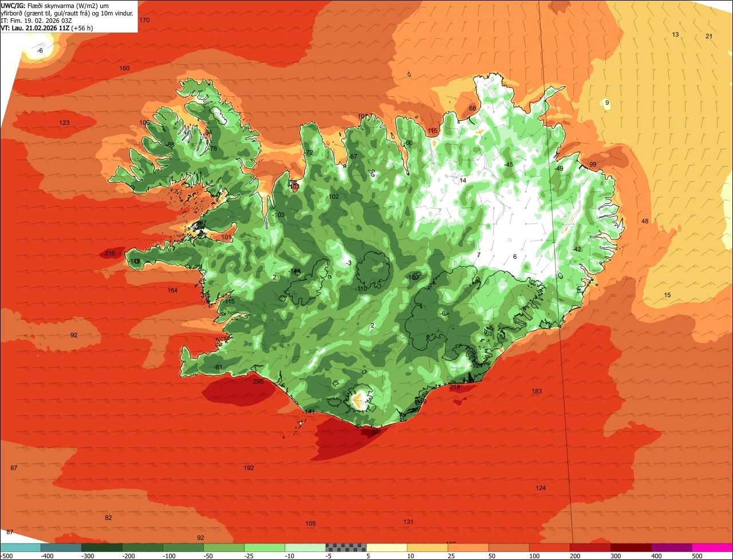This screenshot has height=560, width=733.
Task: Select the magenta above-500 legend swatch
Action: coord(712,547)
